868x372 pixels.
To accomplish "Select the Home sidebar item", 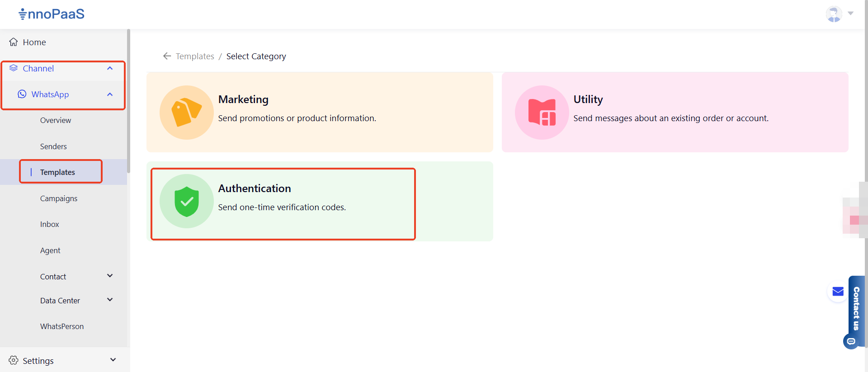I will (34, 42).
